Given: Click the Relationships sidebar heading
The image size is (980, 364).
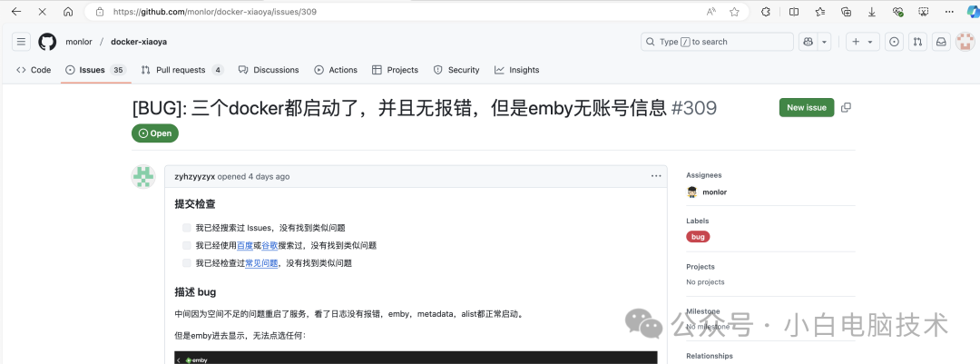Looking at the screenshot, I should click(710, 356).
